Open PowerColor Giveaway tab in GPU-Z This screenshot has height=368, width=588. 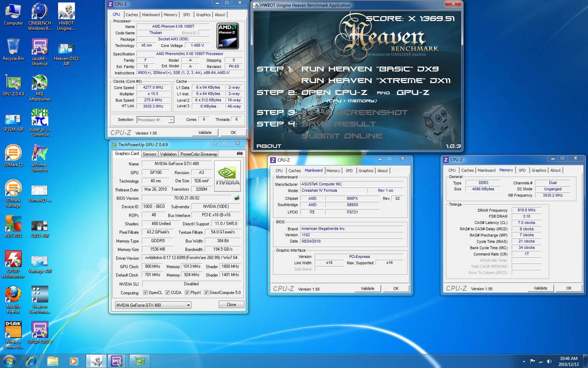coord(199,154)
